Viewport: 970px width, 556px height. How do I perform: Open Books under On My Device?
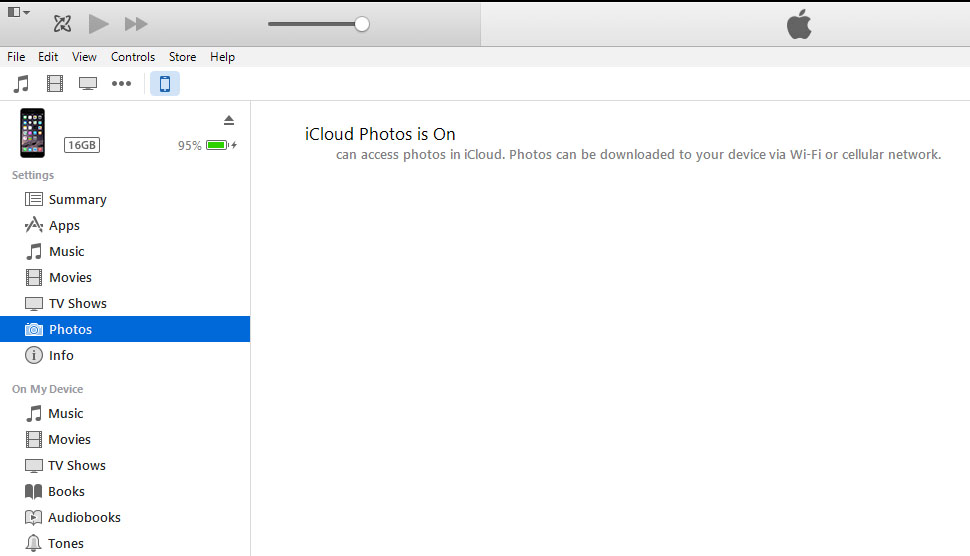click(x=66, y=491)
